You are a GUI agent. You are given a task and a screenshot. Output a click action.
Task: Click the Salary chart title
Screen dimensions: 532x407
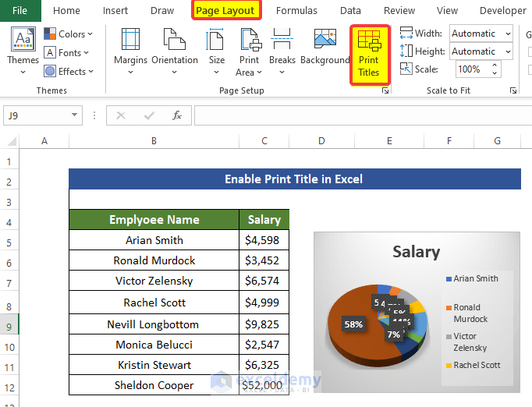tap(417, 252)
